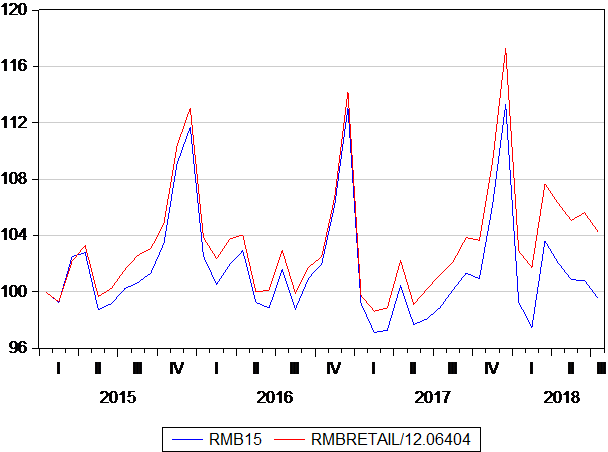Image resolution: width=608 pixels, height=452 pixels.
Task: Click the blue RMB15 legend line sample
Action: tap(187, 440)
